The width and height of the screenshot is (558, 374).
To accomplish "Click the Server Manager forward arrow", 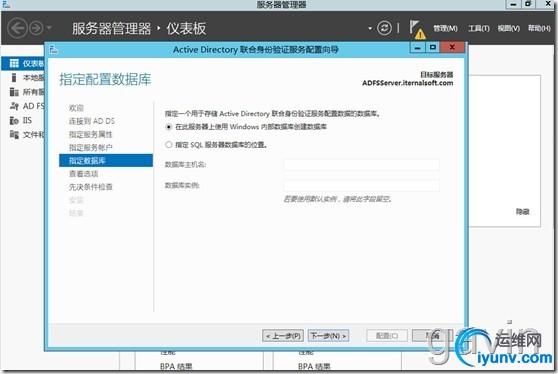I will pos(36,28).
